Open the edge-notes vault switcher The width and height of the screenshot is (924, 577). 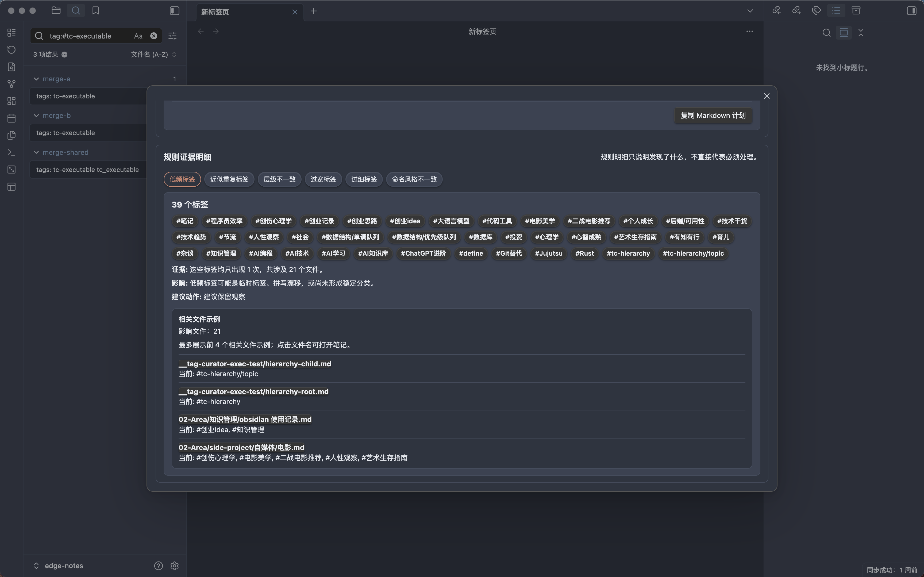click(58, 566)
